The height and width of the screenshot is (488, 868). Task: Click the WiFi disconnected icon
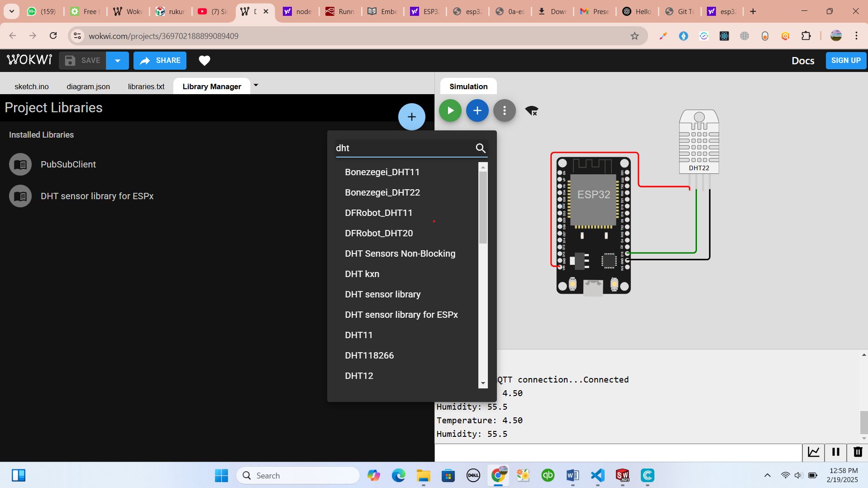point(532,110)
